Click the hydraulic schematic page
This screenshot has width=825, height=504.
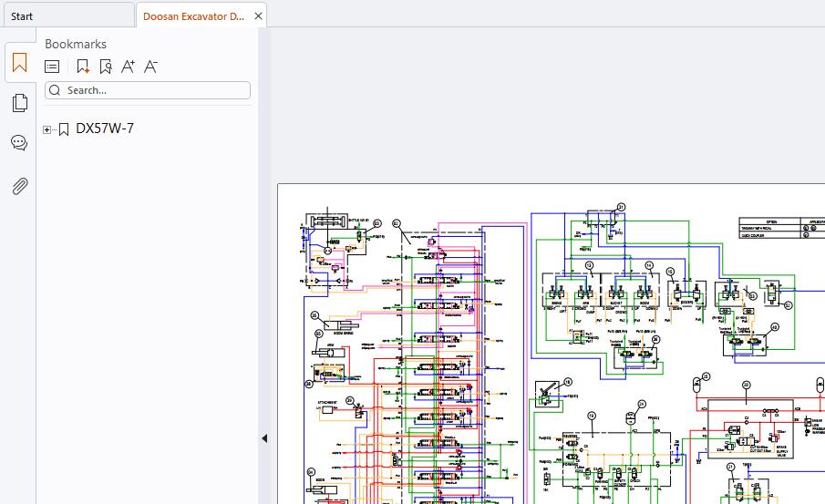pyautogui.click(x=551, y=345)
